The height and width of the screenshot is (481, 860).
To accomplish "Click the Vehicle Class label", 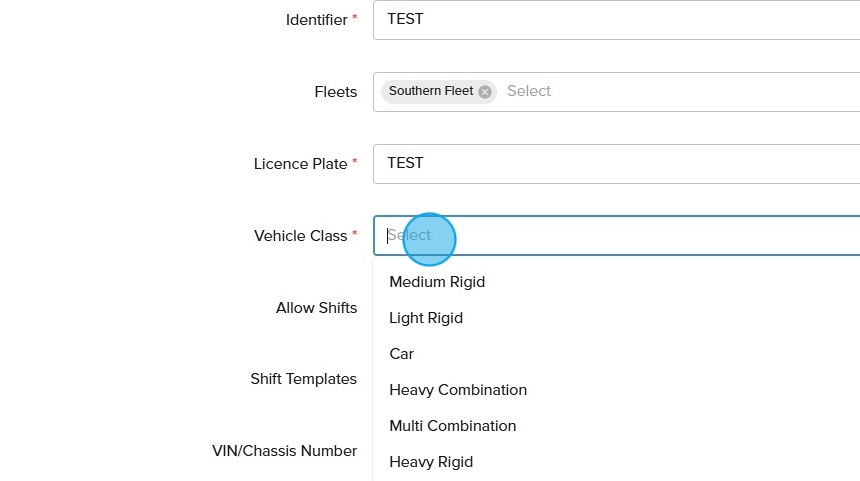I will (x=300, y=236).
